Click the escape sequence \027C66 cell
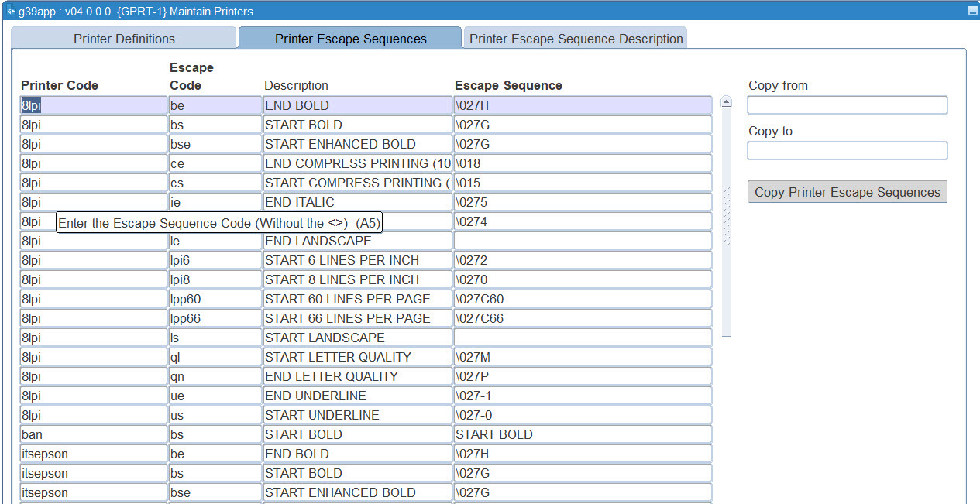 [581, 318]
